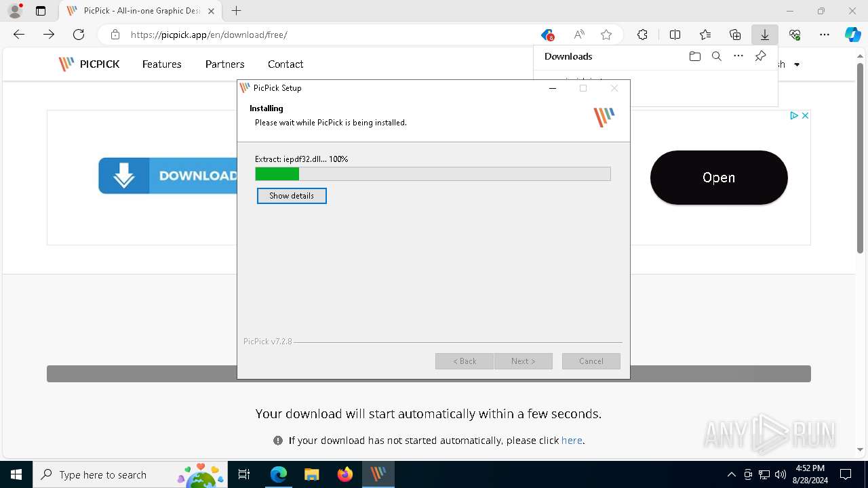Open Task View on the taskbar

[244, 474]
